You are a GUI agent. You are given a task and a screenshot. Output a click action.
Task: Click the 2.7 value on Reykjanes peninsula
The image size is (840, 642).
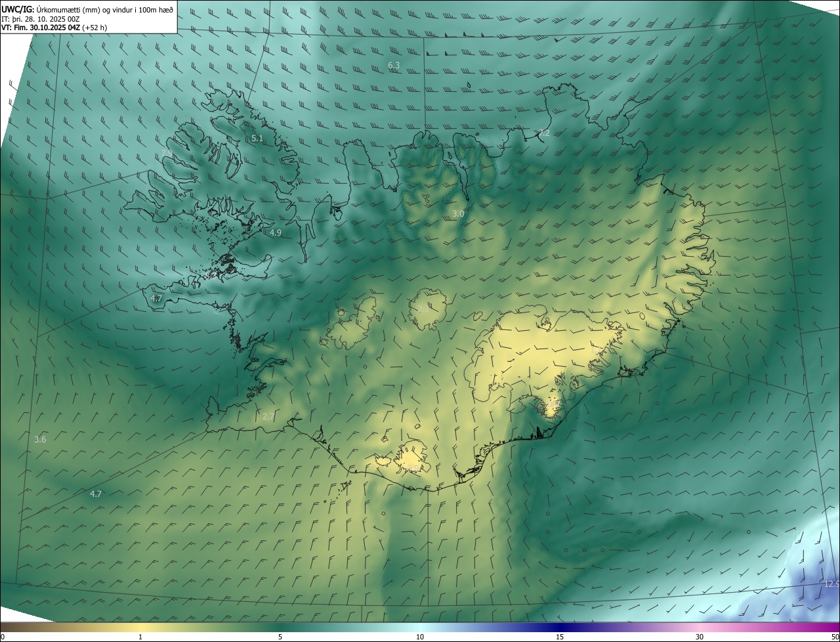coord(268,416)
